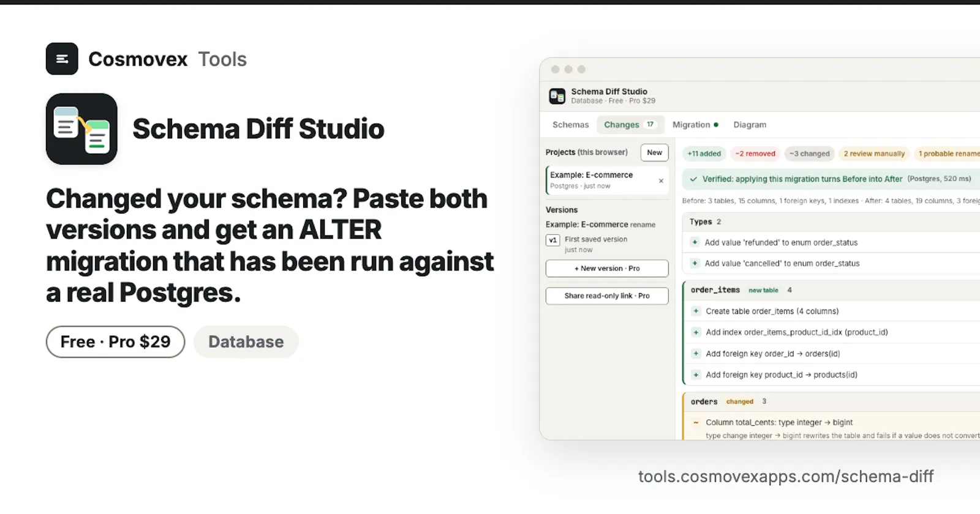Viewport: 980px width, 514px height.
Task: Click the v1 version badge
Action: [553, 240]
